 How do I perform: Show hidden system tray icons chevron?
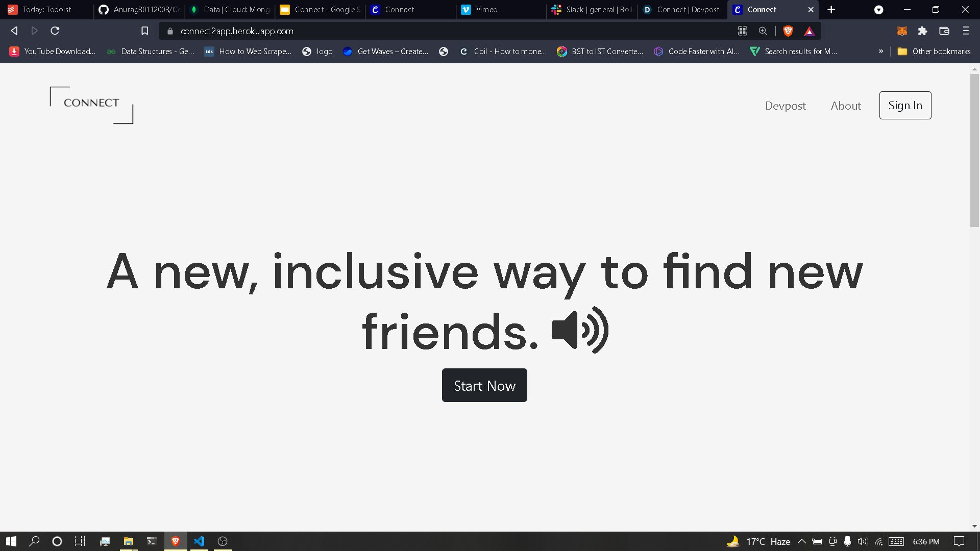pos(801,541)
